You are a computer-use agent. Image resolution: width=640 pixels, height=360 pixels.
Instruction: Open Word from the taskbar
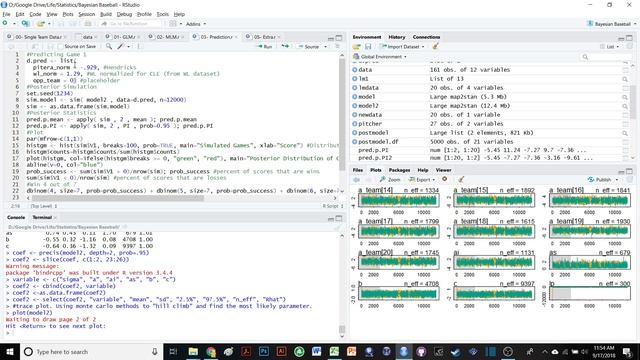tap(316, 351)
